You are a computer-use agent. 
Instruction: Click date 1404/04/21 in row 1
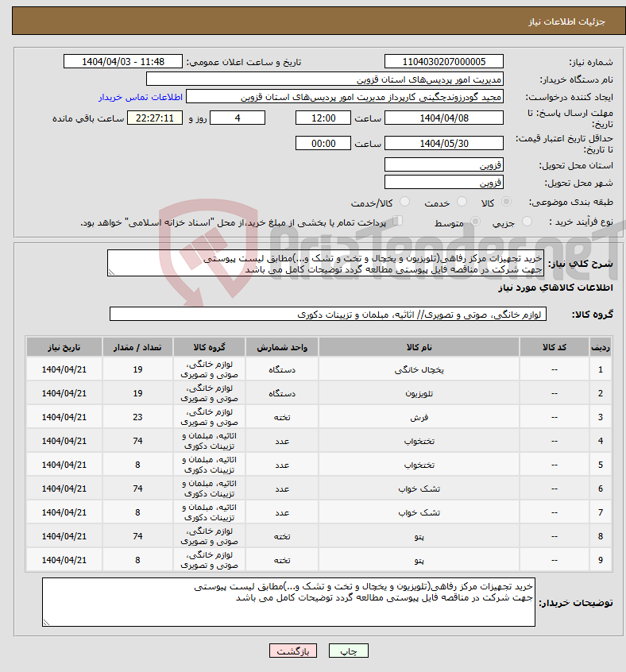64,369
